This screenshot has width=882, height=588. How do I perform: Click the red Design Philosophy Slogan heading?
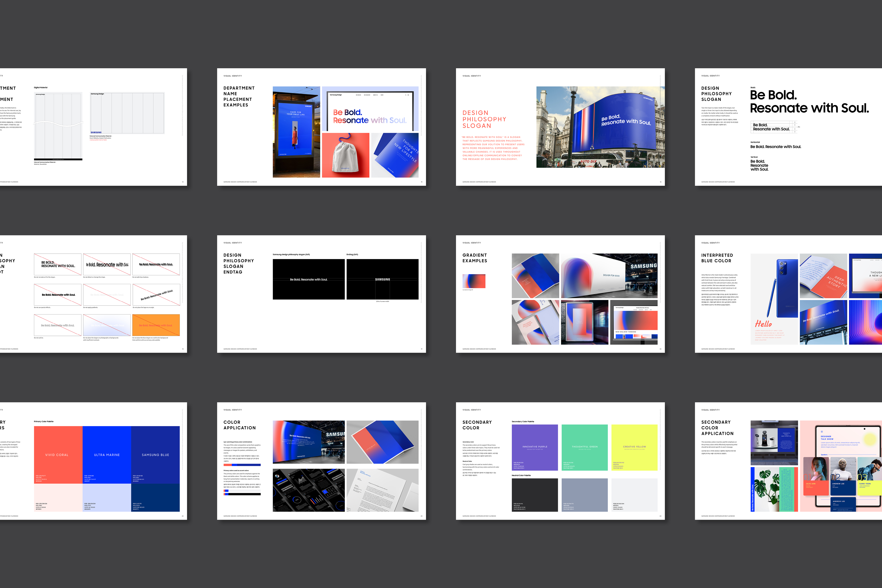pos(484,119)
